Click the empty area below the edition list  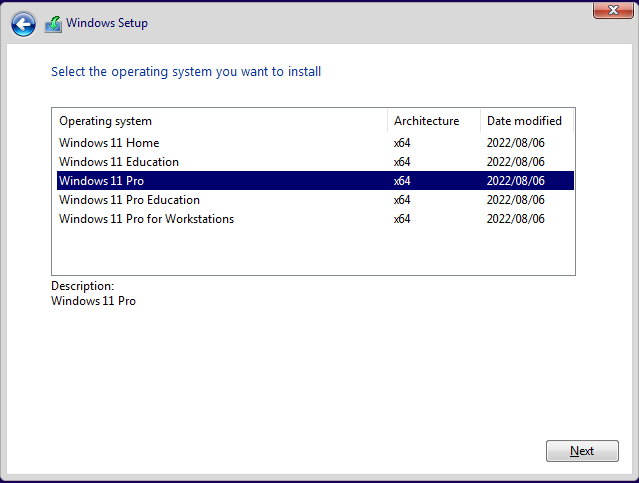pos(313,251)
